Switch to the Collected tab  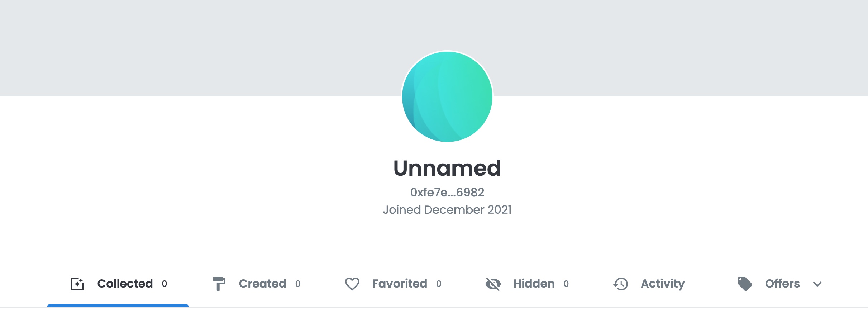125,284
